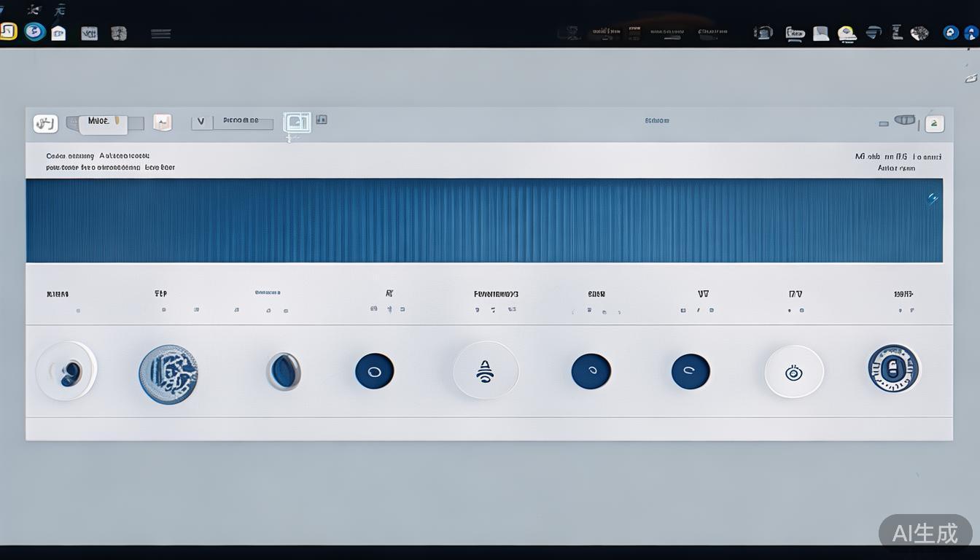The height and width of the screenshot is (560, 980).
Task: Open the hamburger menu in top bar
Action: pyautogui.click(x=160, y=34)
